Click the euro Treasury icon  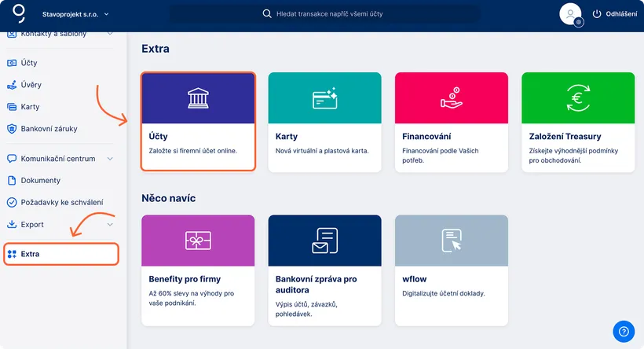578,98
